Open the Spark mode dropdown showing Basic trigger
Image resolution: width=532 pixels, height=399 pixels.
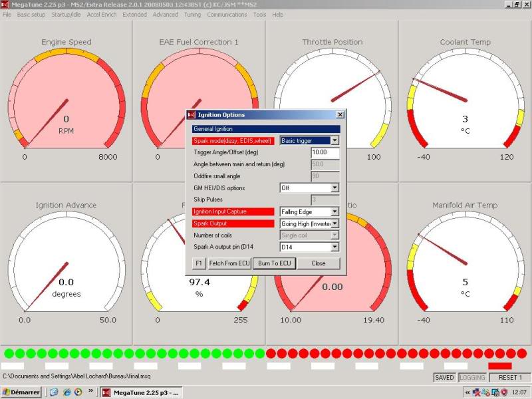coord(309,140)
